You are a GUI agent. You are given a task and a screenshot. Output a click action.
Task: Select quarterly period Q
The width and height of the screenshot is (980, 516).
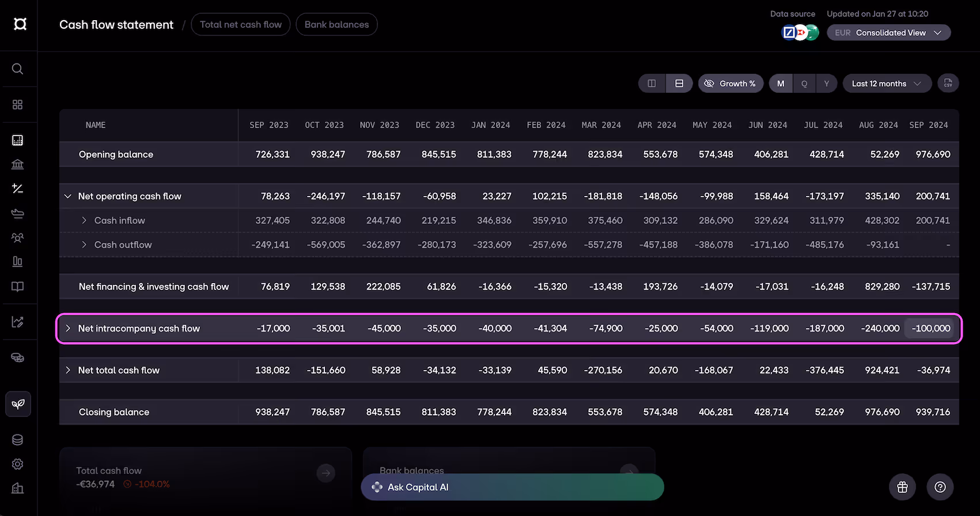click(804, 84)
